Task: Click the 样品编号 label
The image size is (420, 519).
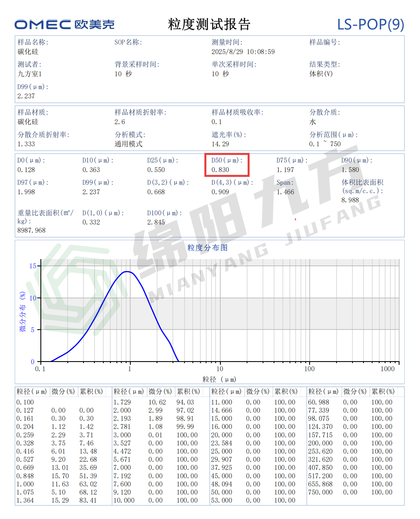Action: coord(325,42)
